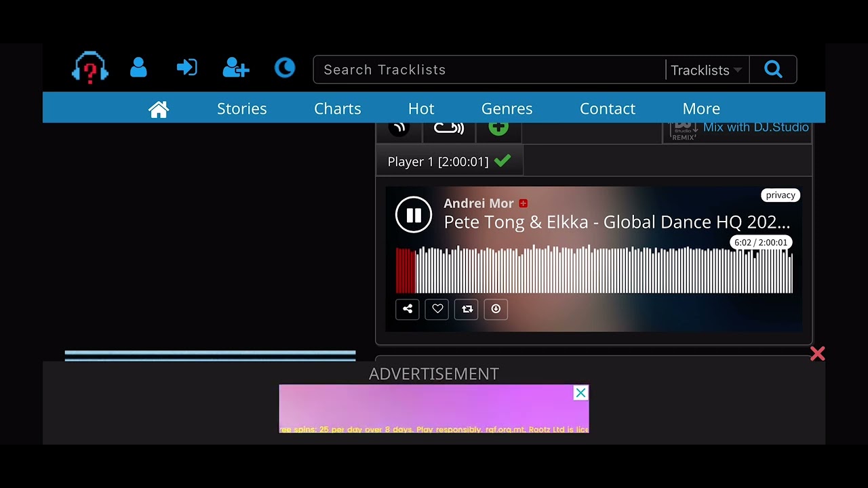Open the Tracklists search type dropdown
This screenshot has width=868, height=488.
[706, 70]
